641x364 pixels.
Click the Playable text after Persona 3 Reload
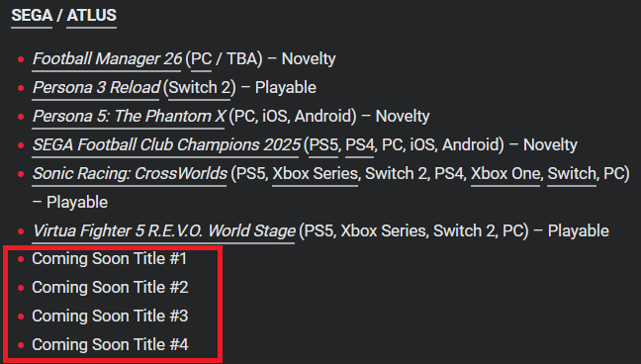285,87
